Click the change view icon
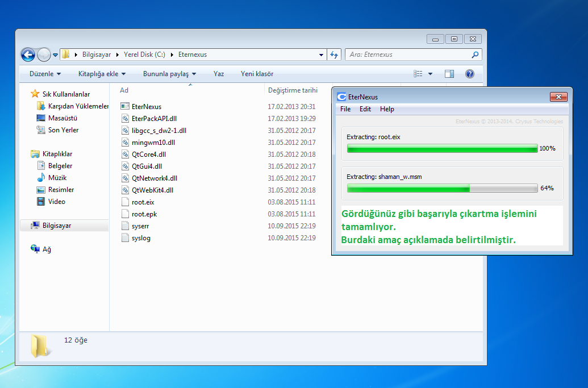 pos(418,74)
